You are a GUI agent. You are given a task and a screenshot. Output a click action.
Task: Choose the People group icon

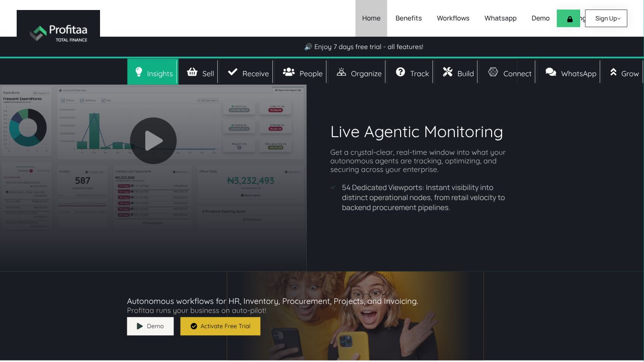click(289, 72)
